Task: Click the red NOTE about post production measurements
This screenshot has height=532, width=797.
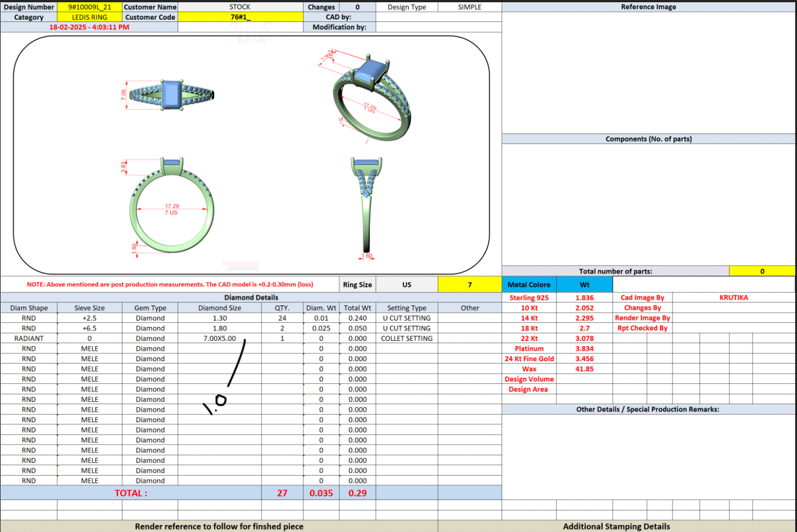Action: click(170, 285)
